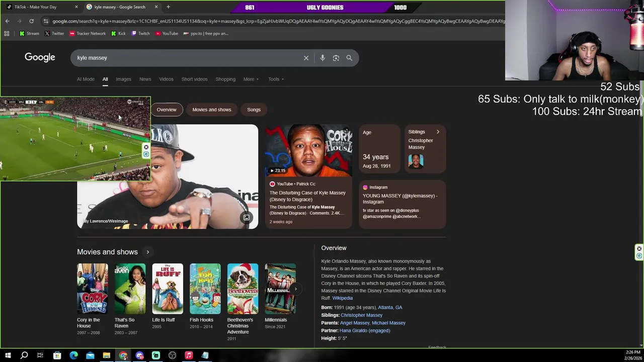Open the Instagram @kylemassey result card
Screen dimensions: 644x362
(x=402, y=204)
